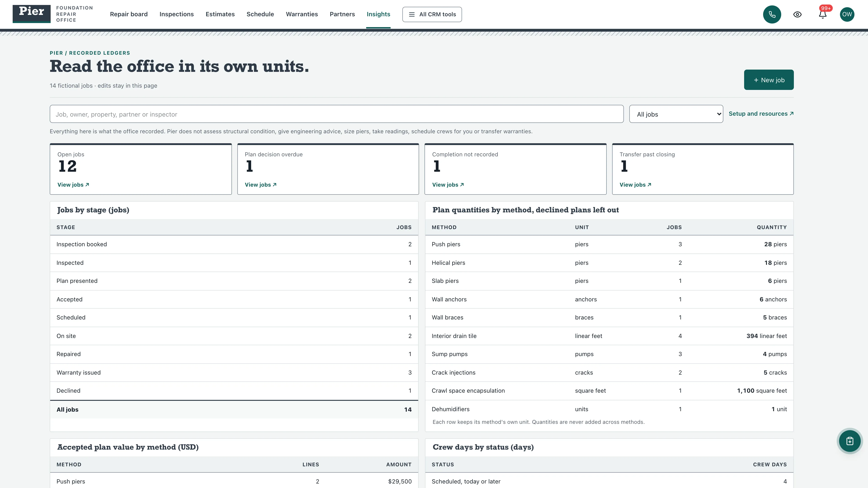Click the Declined stage row
Viewport: 868px width, 488px height.
[234, 391]
